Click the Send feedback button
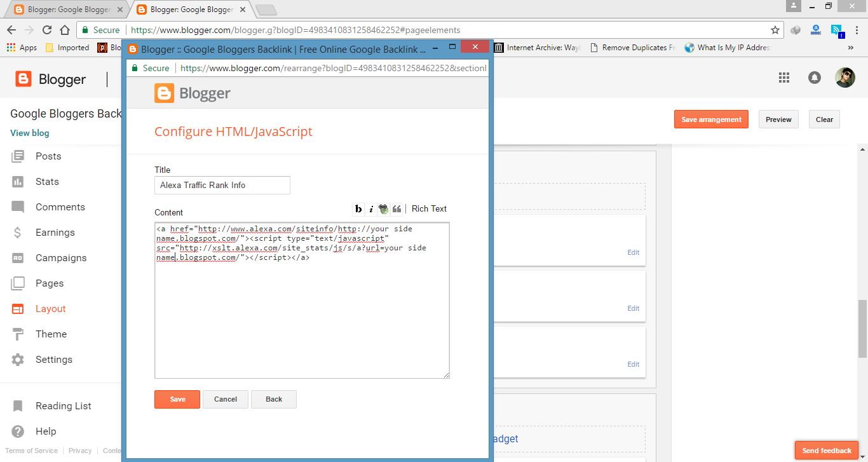Image resolution: width=868 pixels, height=462 pixels. point(827,451)
